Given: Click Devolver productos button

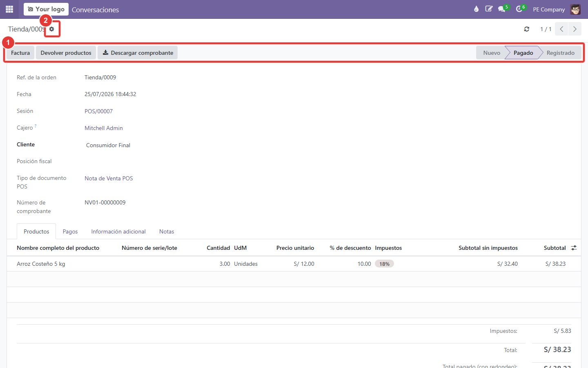Looking at the screenshot, I should (x=66, y=53).
